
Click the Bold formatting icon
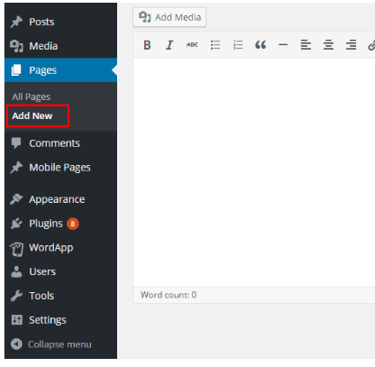pos(147,45)
